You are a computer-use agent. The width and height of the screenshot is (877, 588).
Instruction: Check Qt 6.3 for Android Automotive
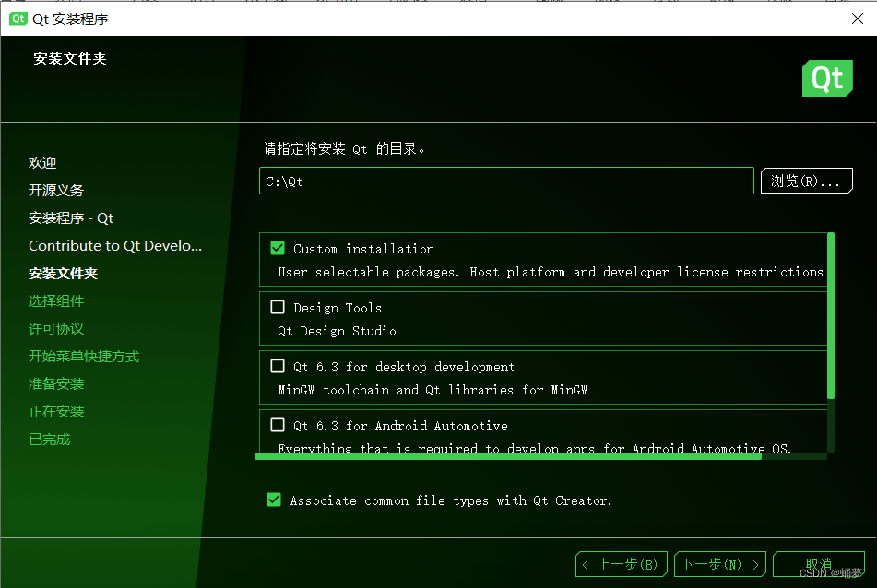(278, 425)
